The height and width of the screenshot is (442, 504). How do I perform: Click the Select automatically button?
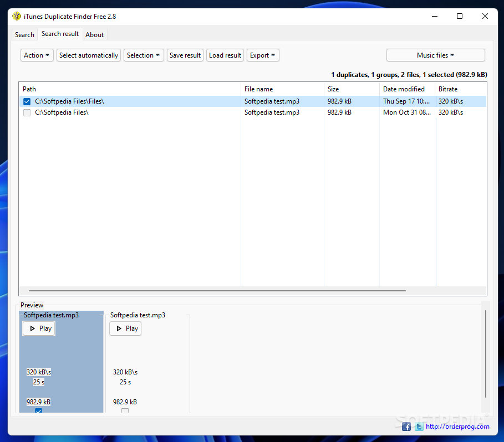point(89,55)
